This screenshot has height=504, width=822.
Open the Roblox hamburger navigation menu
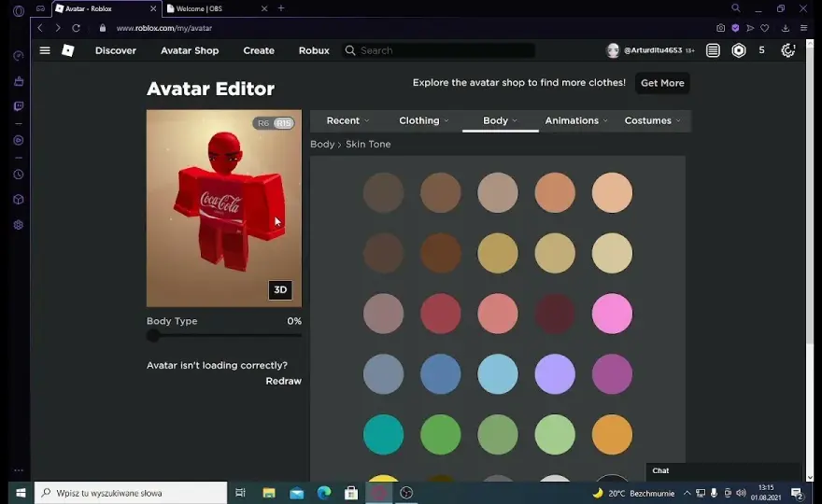(x=45, y=50)
